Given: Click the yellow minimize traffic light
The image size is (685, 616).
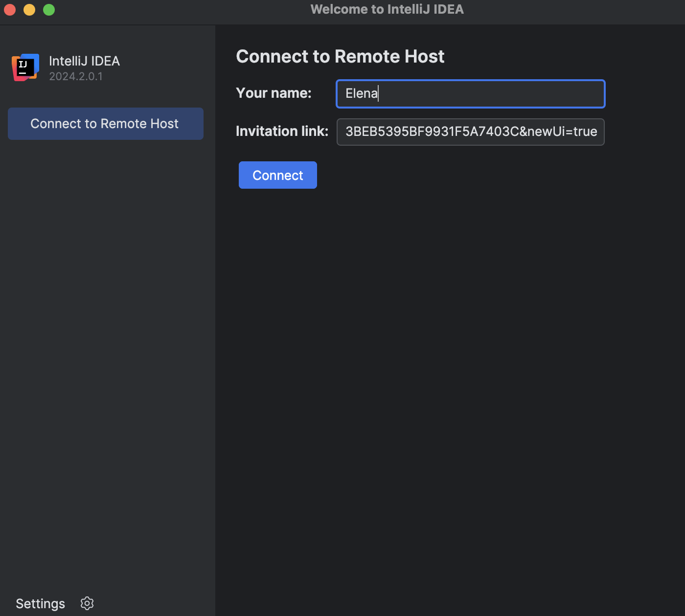Looking at the screenshot, I should coord(29,9).
